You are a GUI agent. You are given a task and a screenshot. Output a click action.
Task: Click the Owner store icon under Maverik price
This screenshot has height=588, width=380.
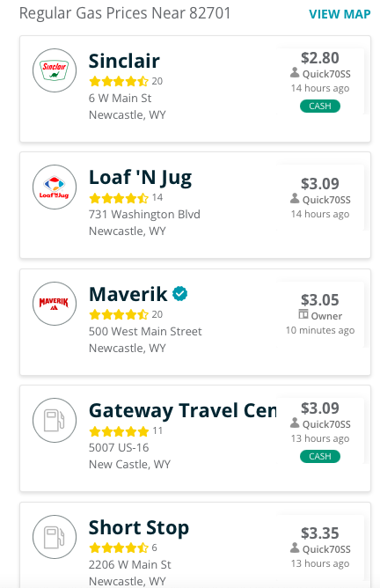(303, 314)
